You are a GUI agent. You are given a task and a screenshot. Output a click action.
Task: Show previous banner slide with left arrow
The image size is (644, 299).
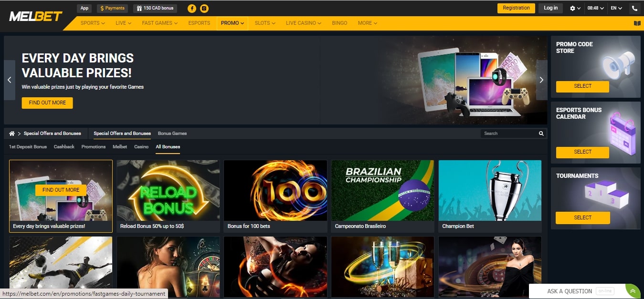10,80
